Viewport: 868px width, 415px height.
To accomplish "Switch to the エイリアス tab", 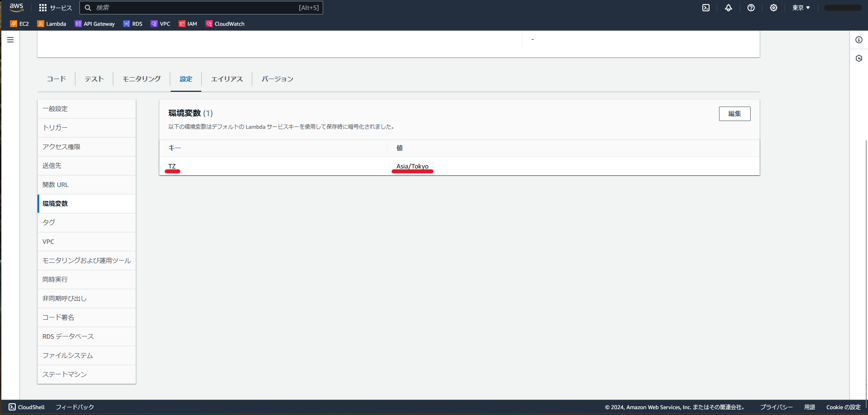I will [227, 79].
